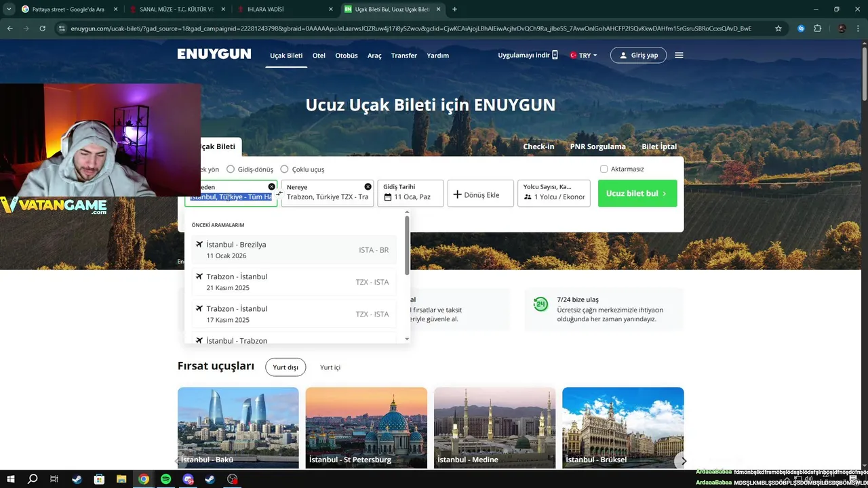Click the ENUYGUN logo

coord(214,54)
